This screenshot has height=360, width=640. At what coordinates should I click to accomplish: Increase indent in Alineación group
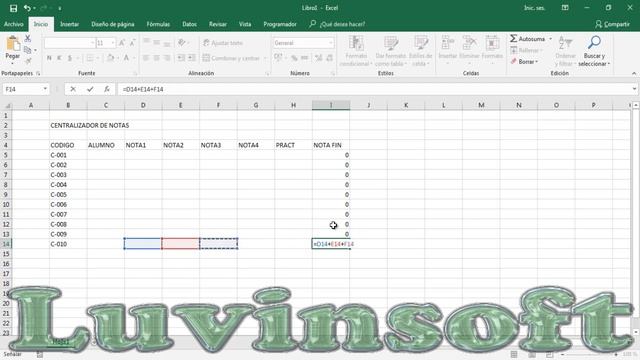click(x=192, y=58)
